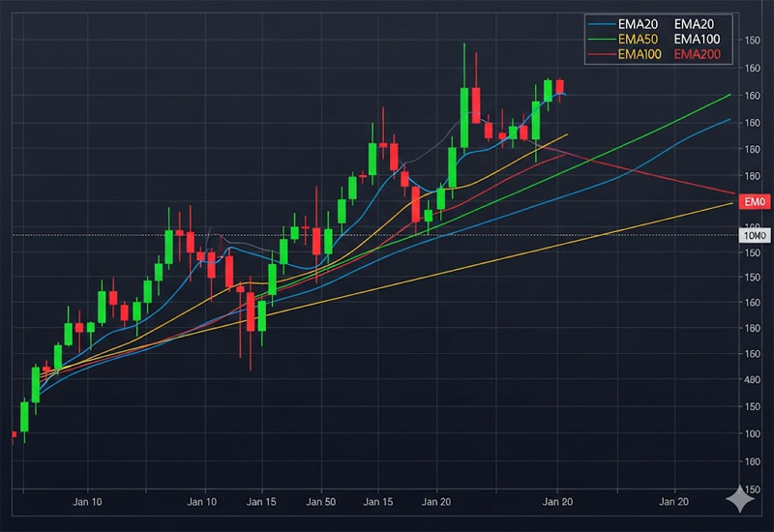The image size is (774, 532).
Task: Click the tall green candle with the highest wick
Action: [465, 116]
